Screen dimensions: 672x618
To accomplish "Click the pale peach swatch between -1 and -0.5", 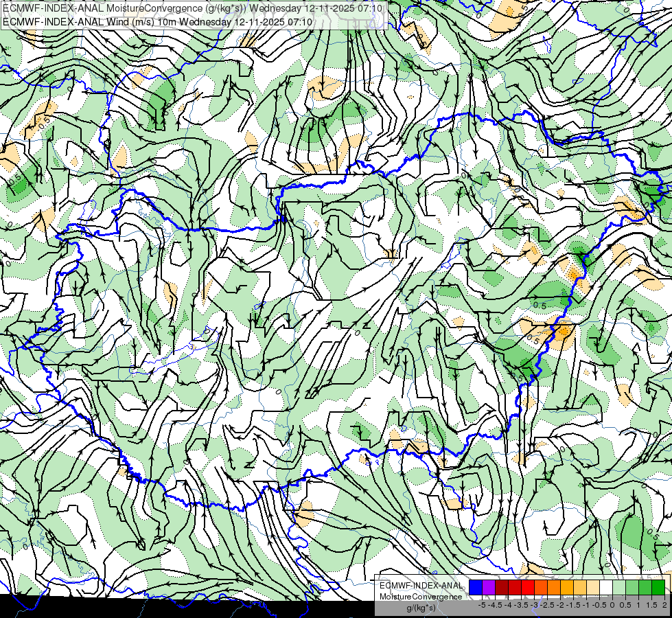I will [x=593, y=587].
